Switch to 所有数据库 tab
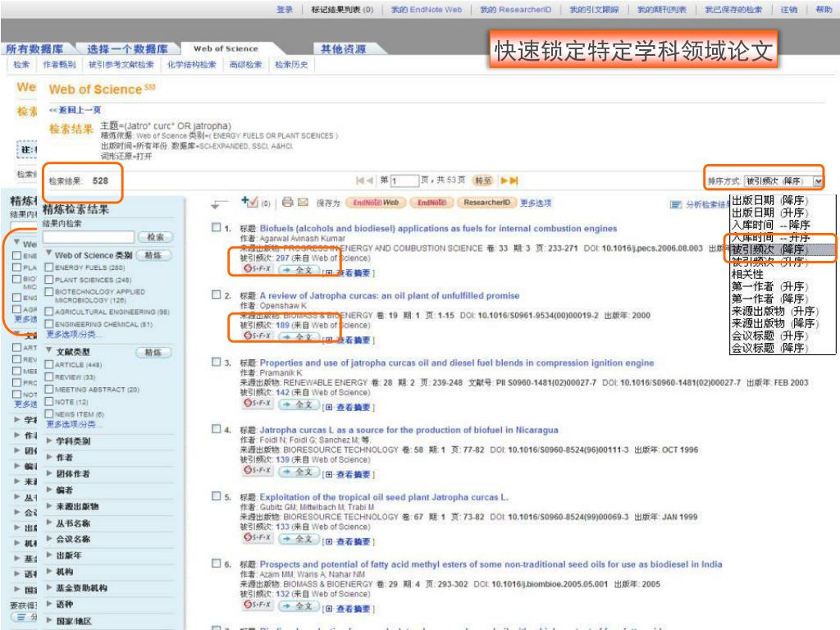Viewport: 840px width, 630px height. (34, 48)
